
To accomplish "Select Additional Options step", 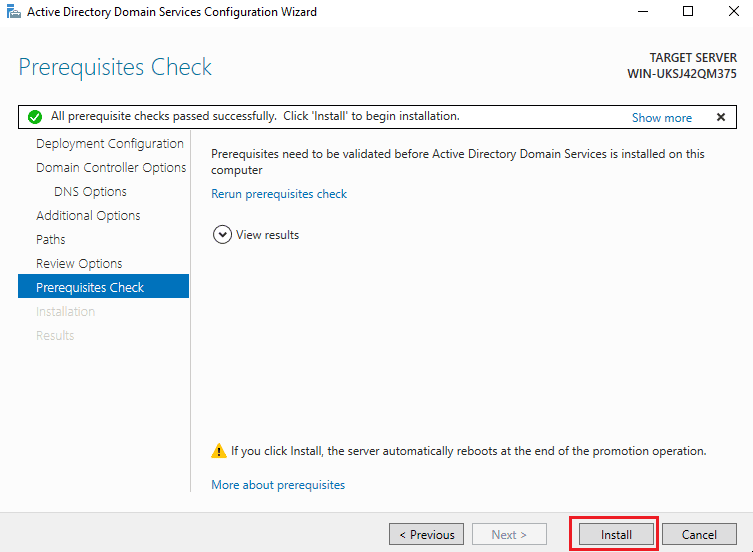I will click(x=88, y=216).
